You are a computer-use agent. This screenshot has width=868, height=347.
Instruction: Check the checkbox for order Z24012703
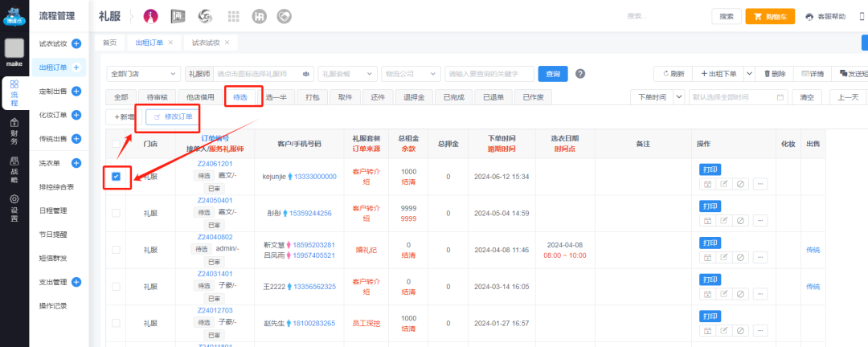click(x=116, y=323)
